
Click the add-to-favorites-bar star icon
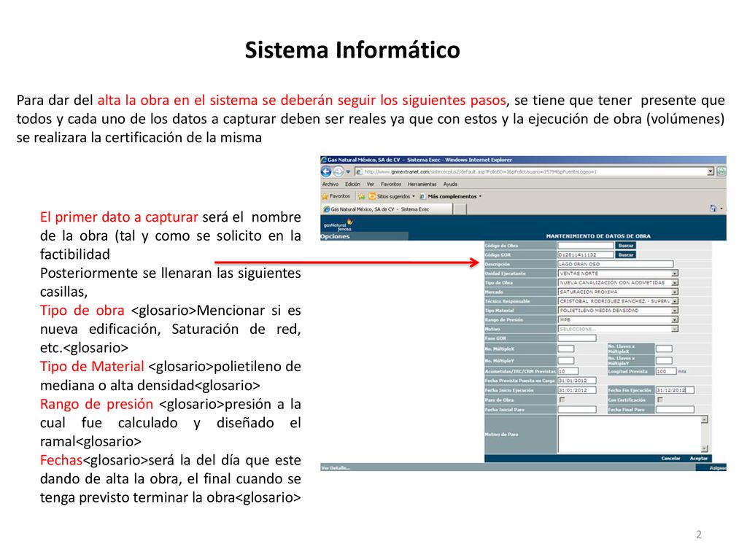click(362, 196)
